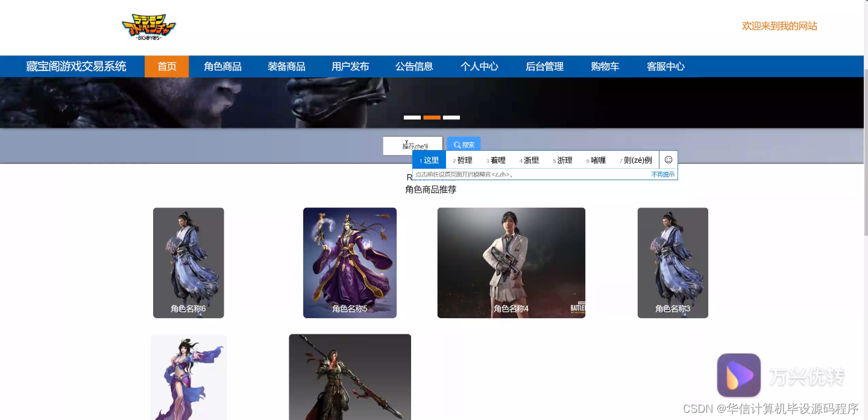Open the warrior with spear character thumbnail
868x420 pixels.
click(x=350, y=377)
